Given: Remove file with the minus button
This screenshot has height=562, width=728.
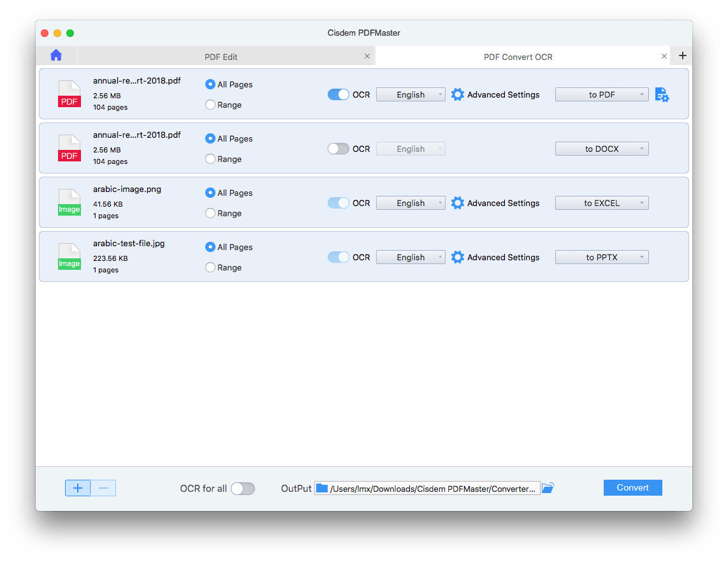Looking at the screenshot, I should coord(103,488).
